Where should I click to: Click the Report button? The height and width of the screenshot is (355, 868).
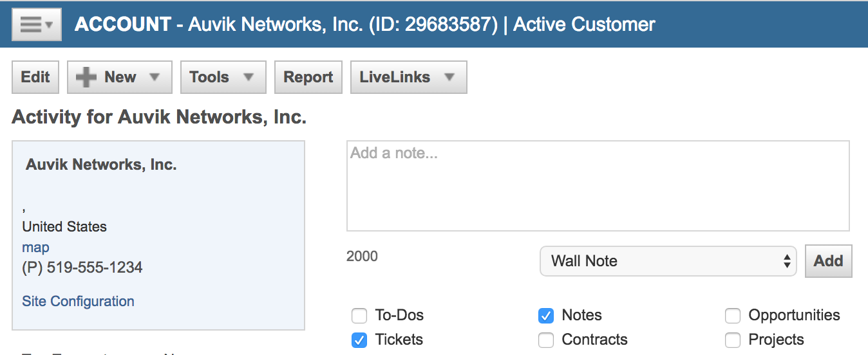click(x=308, y=77)
